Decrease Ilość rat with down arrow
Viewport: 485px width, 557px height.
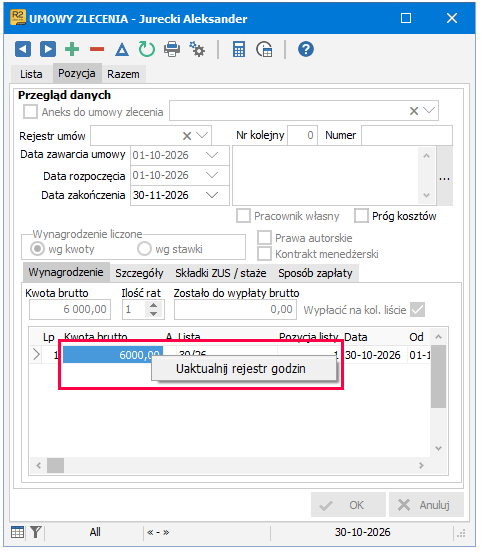(x=153, y=314)
